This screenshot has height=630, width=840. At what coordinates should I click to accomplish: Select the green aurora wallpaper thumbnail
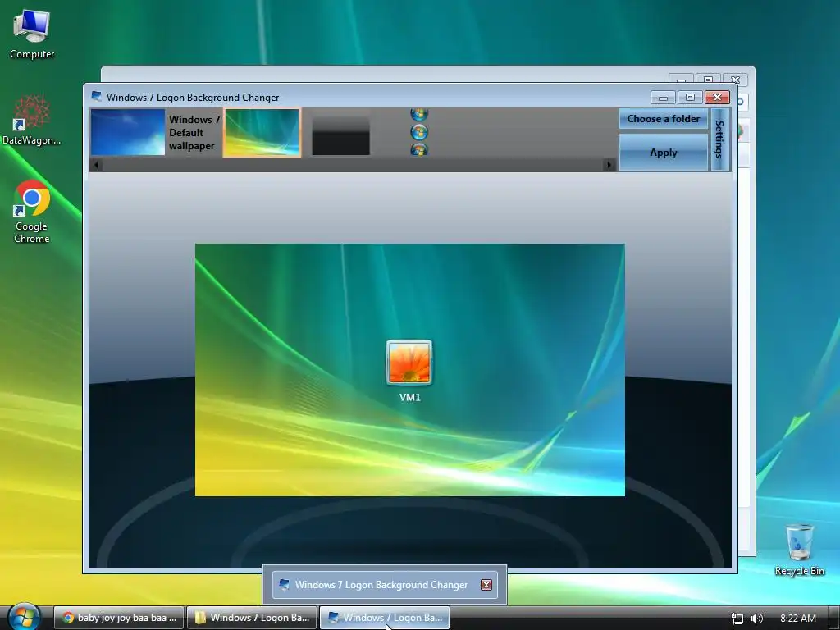(262, 132)
